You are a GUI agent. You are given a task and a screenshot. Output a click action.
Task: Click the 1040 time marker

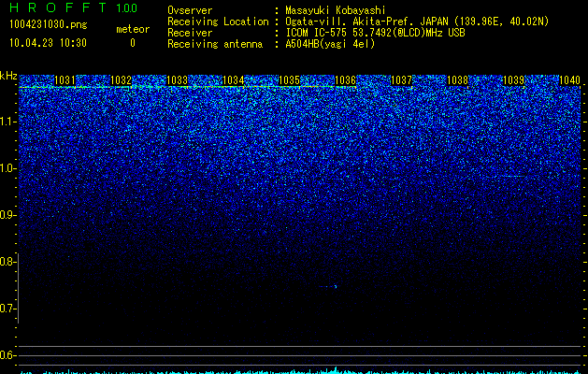tap(570, 79)
